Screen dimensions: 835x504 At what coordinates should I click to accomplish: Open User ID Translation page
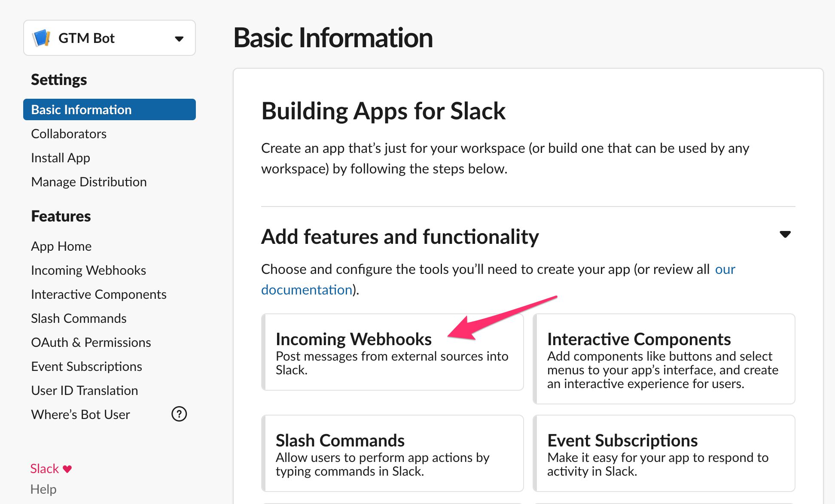(x=85, y=390)
